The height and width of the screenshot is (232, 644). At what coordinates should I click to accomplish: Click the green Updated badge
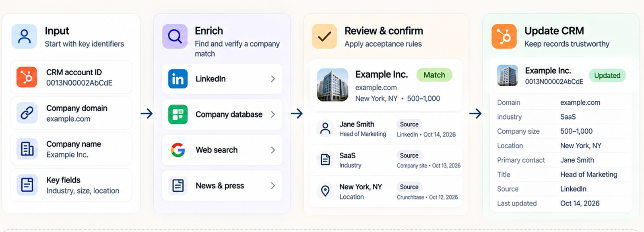pyautogui.click(x=607, y=75)
